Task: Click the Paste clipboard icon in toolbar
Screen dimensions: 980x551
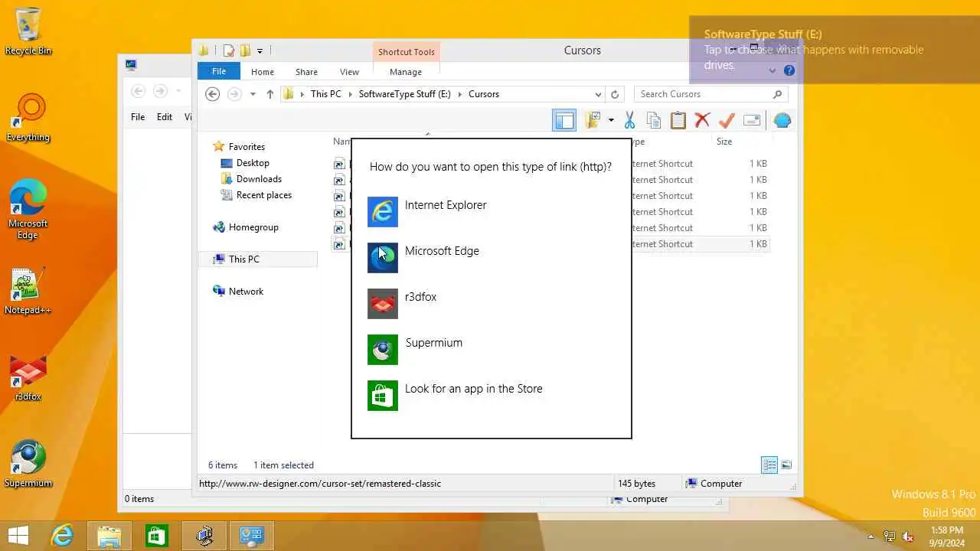Action: point(678,120)
